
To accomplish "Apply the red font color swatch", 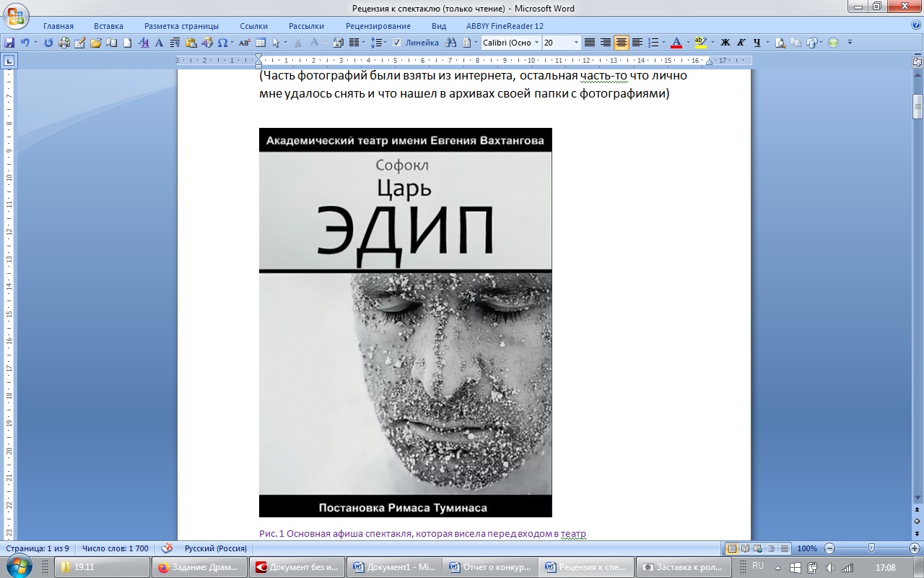I will pos(676,43).
